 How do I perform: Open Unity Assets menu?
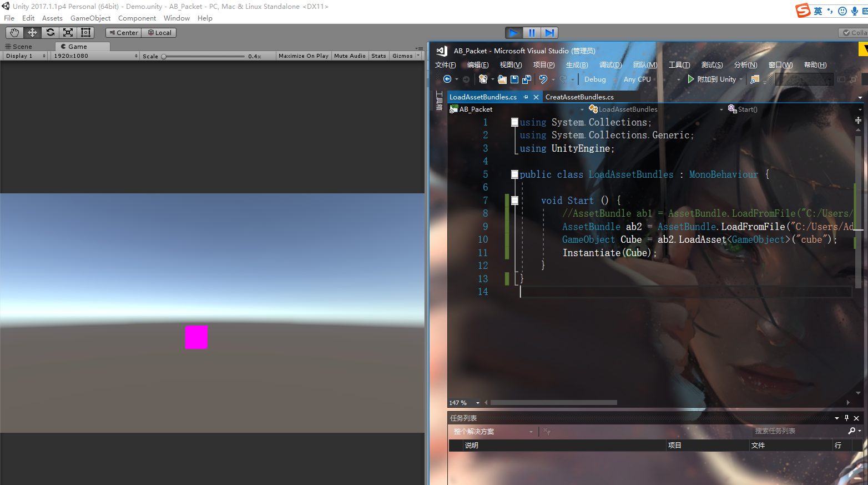(x=52, y=18)
